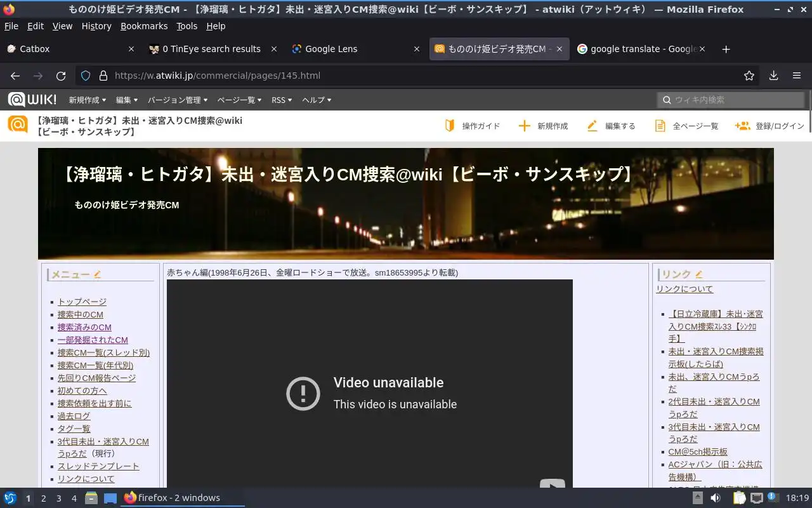Screen dimensions: 812x508
Task: Open the 先回りCM報告ページ link
Action: tap(96, 378)
